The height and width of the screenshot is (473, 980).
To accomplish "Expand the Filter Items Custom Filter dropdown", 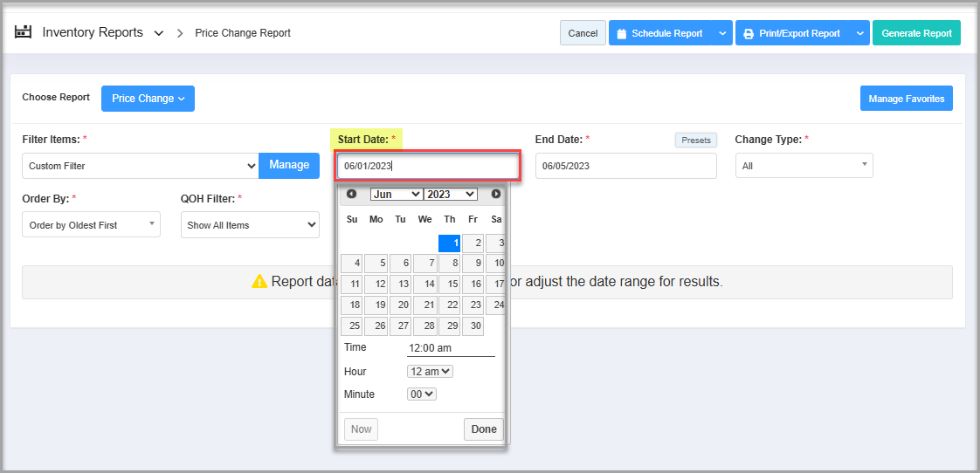I will tap(141, 166).
